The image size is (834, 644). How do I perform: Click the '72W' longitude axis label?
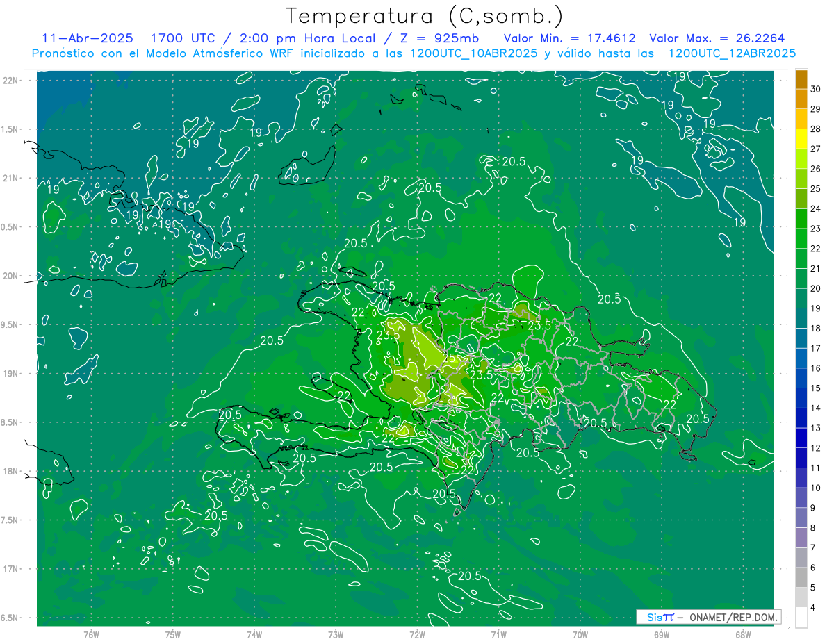(x=418, y=635)
